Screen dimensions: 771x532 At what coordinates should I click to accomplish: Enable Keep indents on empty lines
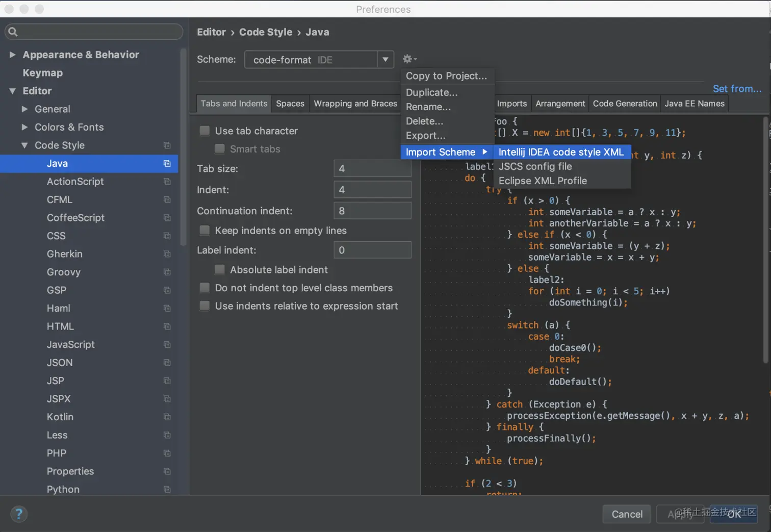pyautogui.click(x=204, y=230)
